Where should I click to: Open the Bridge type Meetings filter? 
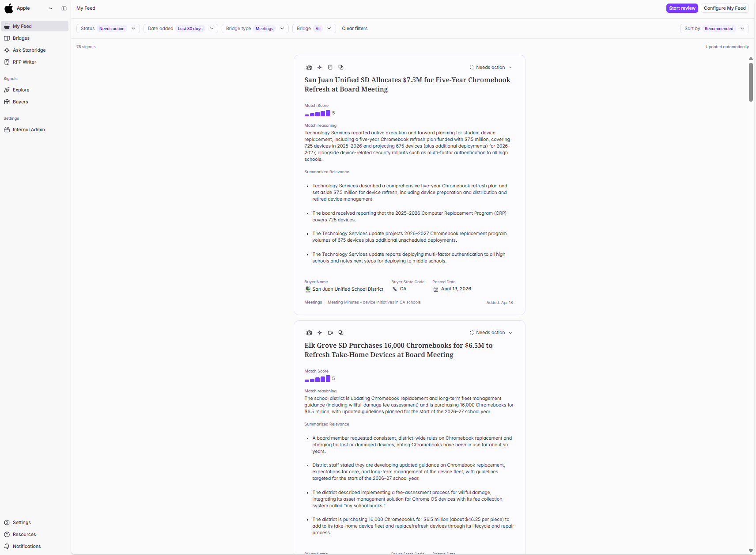(255, 29)
